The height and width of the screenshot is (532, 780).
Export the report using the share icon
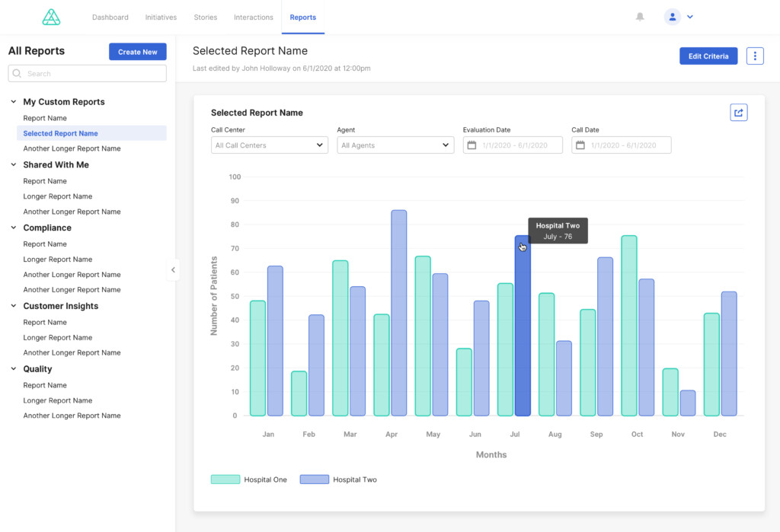pyautogui.click(x=738, y=112)
